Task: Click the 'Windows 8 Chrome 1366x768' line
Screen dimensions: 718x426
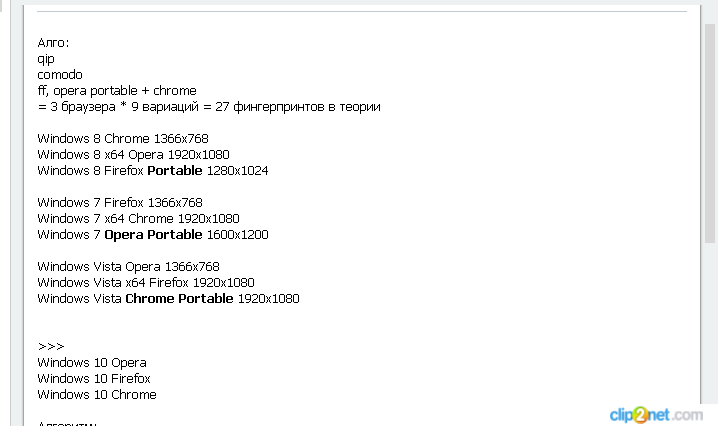Action: (x=123, y=138)
